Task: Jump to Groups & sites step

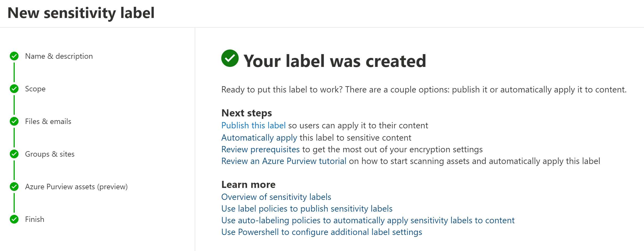Action: (x=50, y=154)
